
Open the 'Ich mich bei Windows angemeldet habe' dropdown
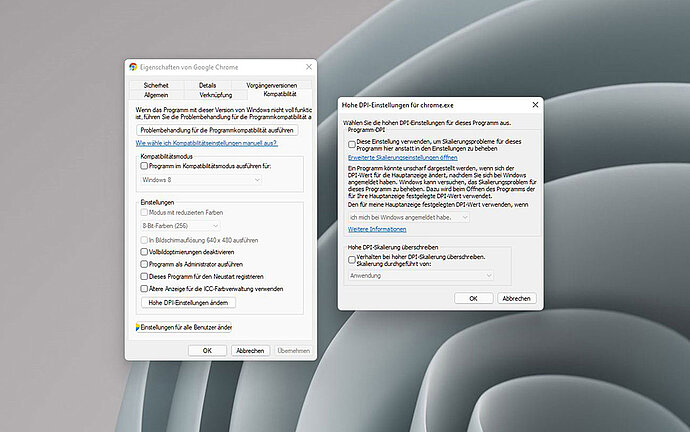click(409, 217)
